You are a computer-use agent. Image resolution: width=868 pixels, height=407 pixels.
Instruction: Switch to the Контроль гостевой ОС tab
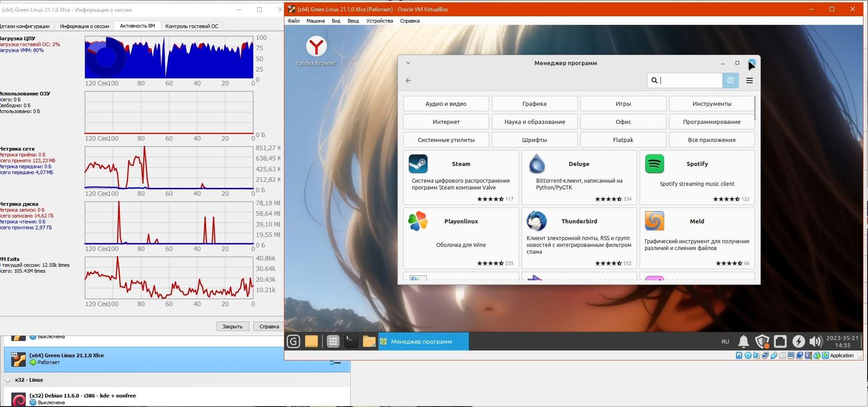192,26
